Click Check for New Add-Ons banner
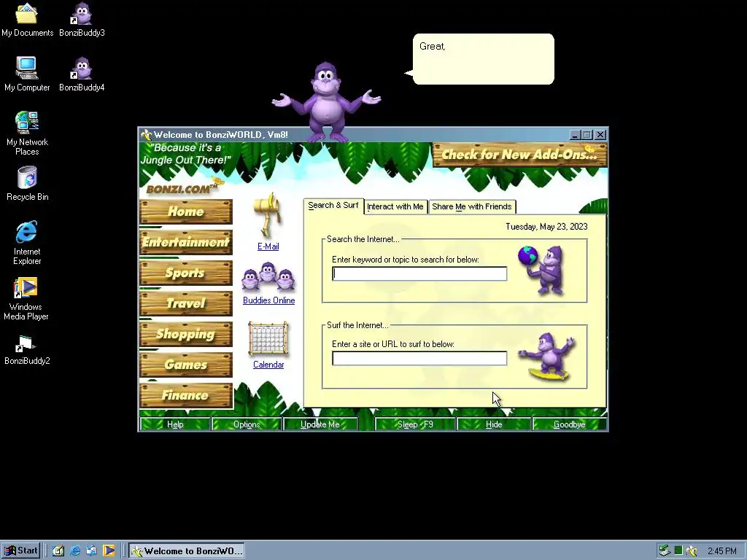This screenshot has height=560, width=747. [519, 155]
